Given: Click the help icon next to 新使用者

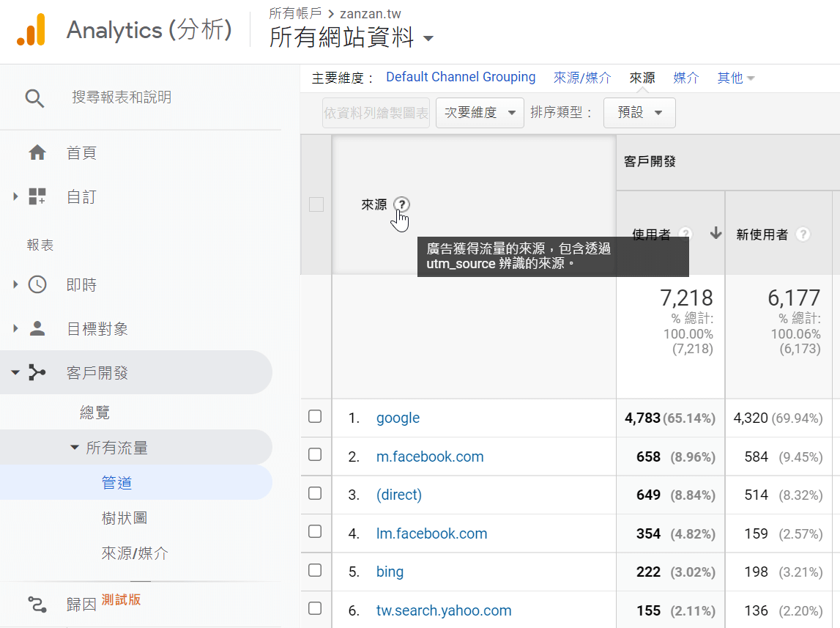Looking at the screenshot, I should point(803,234).
